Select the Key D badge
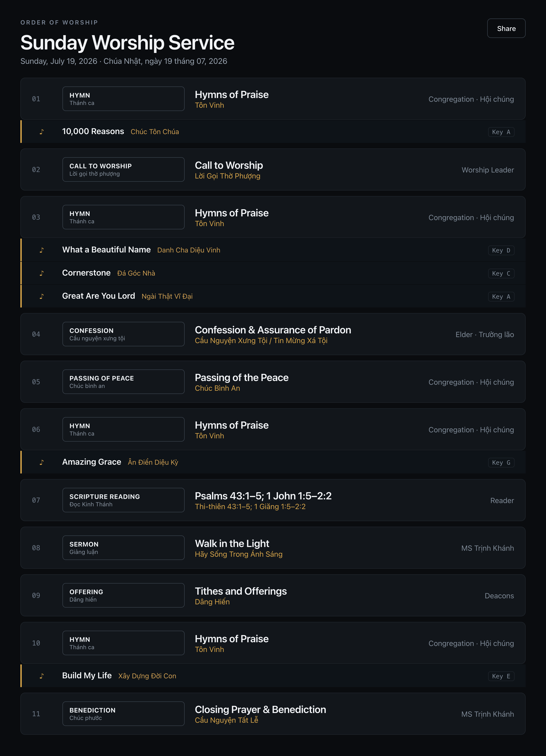Image resolution: width=546 pixels, height=756 pixels. tap(501, 250)
